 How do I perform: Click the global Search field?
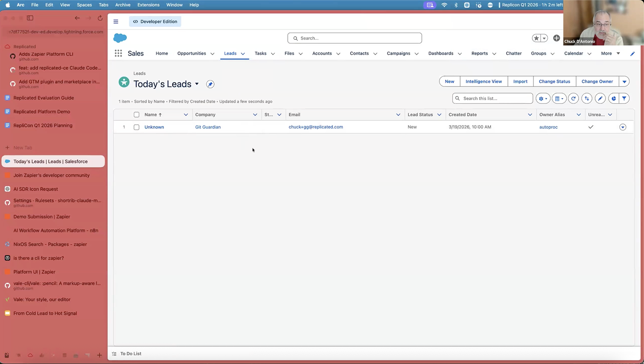355,38
